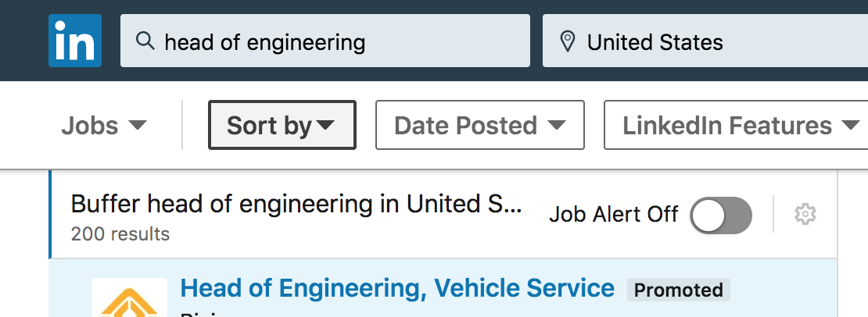Go to LinkedIn home via the logo
The height and width of the screenshot is (317, 868).
pyautogui.click(x=75, y=41)
